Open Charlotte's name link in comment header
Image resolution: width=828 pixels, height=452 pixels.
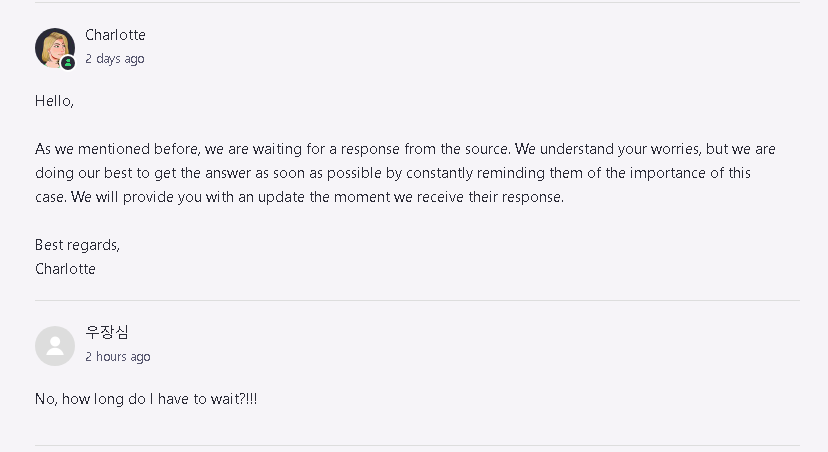(x=115, y=35)
